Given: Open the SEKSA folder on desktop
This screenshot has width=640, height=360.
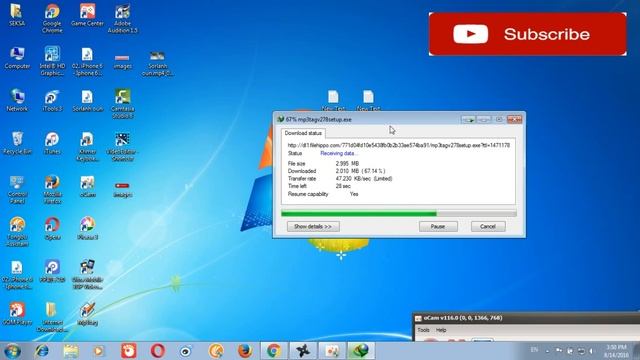Looking at the screenshot, I should coord(17,16).
